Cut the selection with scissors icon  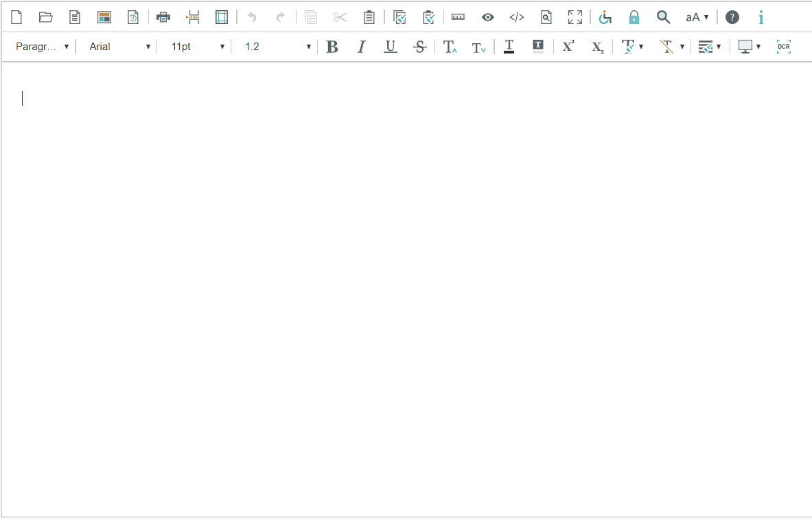coord(340,17)
